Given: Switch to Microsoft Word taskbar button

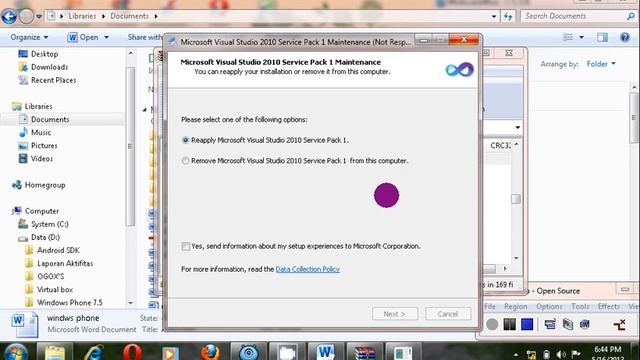Looking at the screenshot, I should click(326, 352).
